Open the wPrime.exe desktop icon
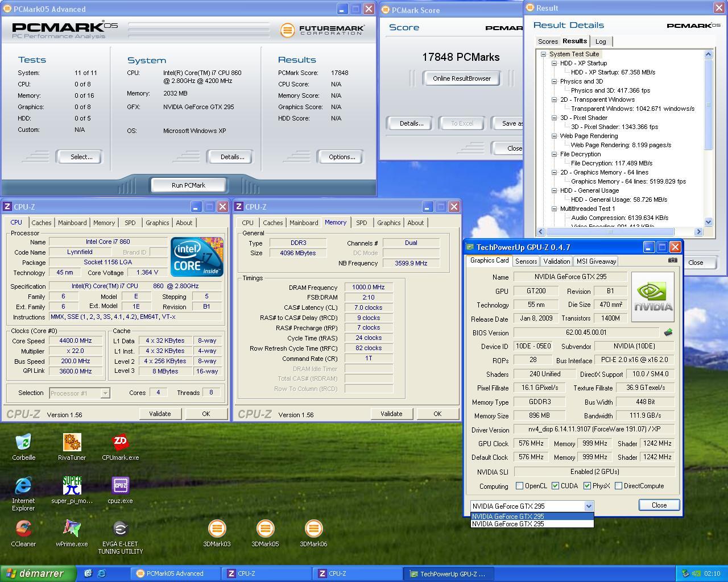The image size is (728, 582). [72, 529]
